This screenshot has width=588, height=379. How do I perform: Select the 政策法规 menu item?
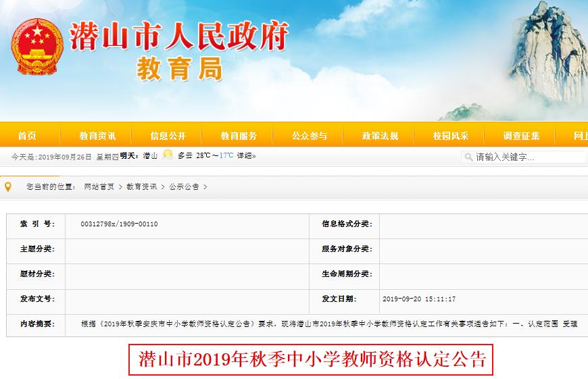pyautogui.click(x=380, y=136)
